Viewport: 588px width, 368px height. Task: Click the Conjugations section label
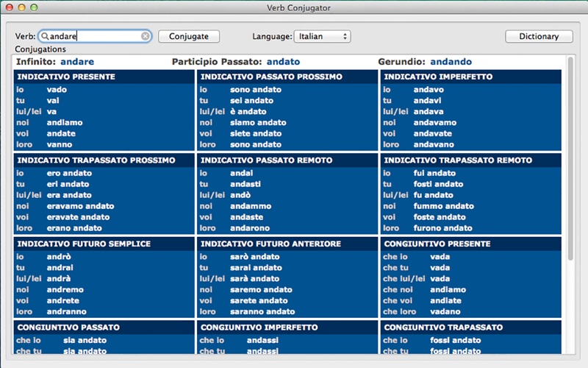coord(40,49)
